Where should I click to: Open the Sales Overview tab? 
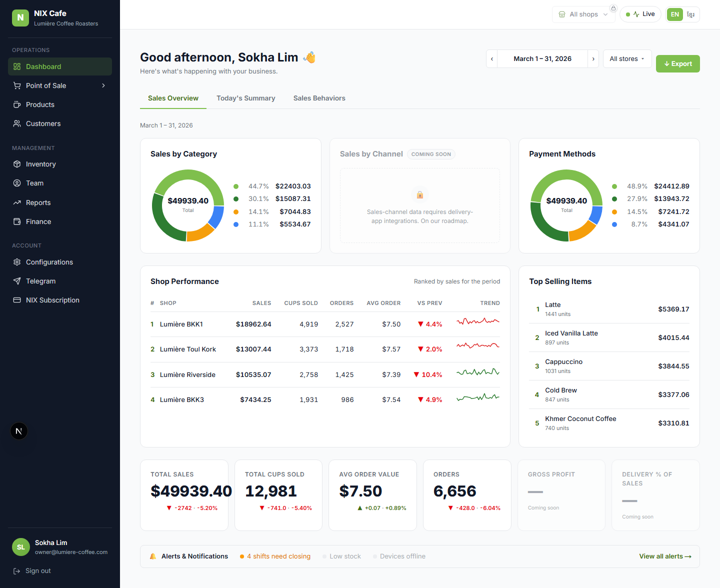pos(173,98)
